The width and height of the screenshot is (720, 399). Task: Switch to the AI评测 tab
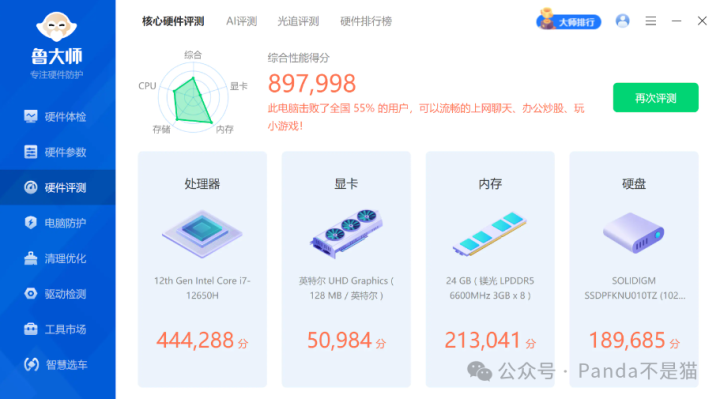pyautogui.click(x=242, y=21)
